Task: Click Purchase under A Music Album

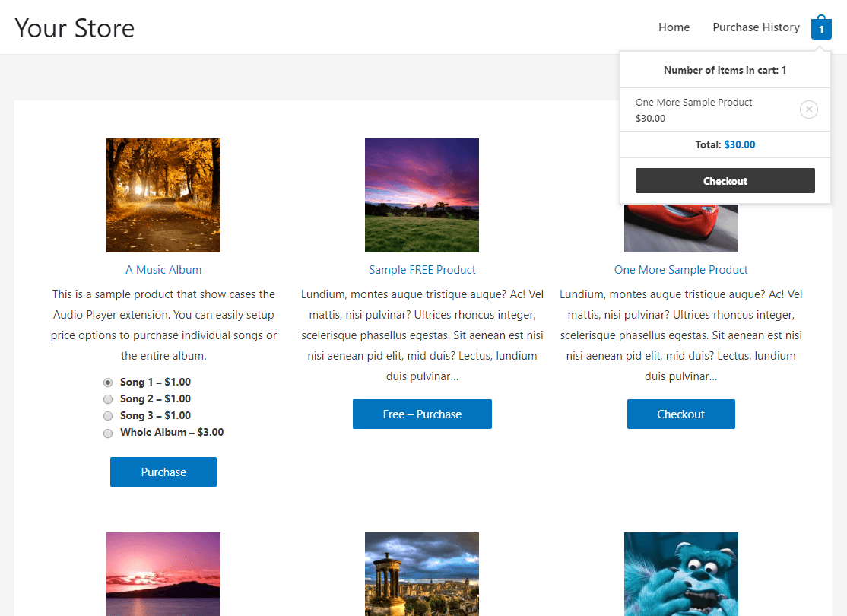Action: click(x=163, y=472)
